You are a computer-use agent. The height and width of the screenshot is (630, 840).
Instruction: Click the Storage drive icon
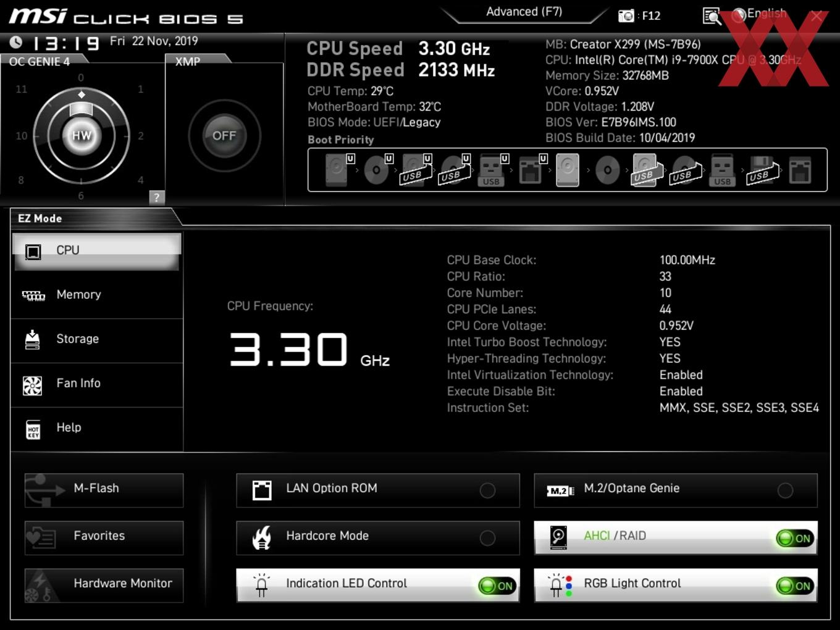coord(32,340)
